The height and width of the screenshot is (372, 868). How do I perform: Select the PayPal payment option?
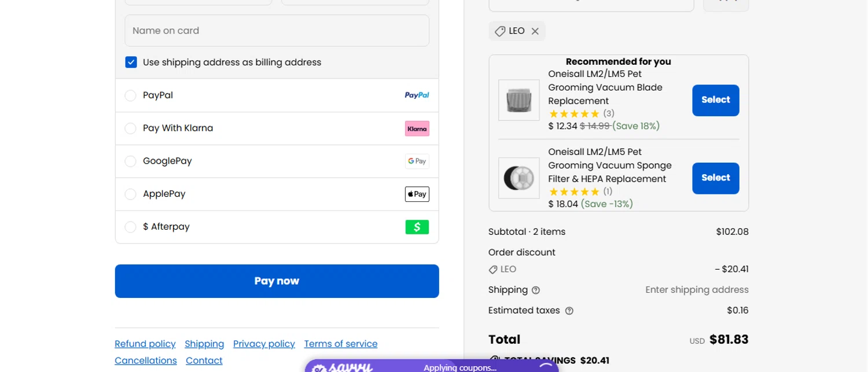pyautogui.click(x=130, y=95)
